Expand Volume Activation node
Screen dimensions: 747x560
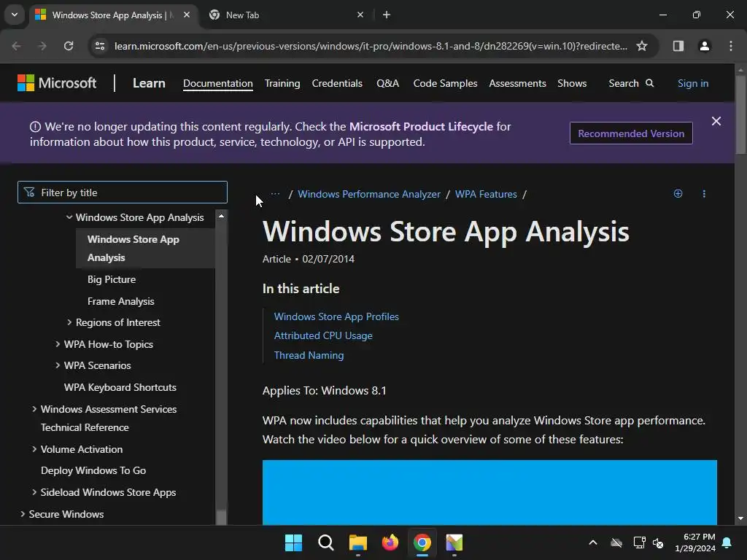point(34,449)
